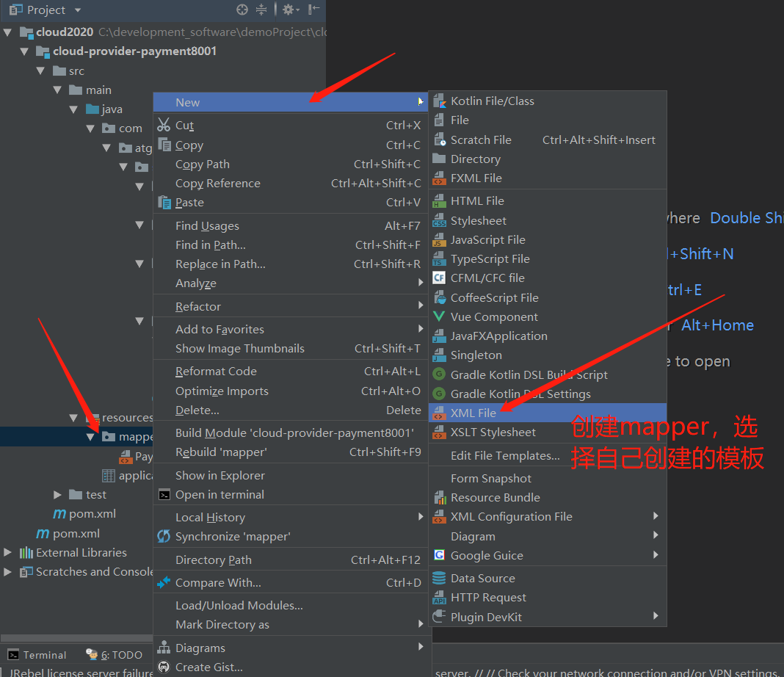Collapse the main folder node
The height and width of the screenshot is (677, 784).
pos(57,90)
